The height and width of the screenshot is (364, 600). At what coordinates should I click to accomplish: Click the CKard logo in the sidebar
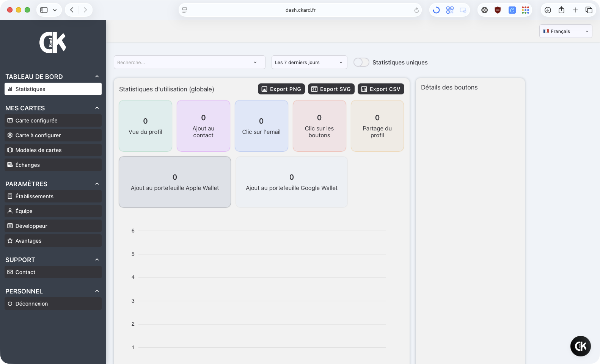coord(53,42)
